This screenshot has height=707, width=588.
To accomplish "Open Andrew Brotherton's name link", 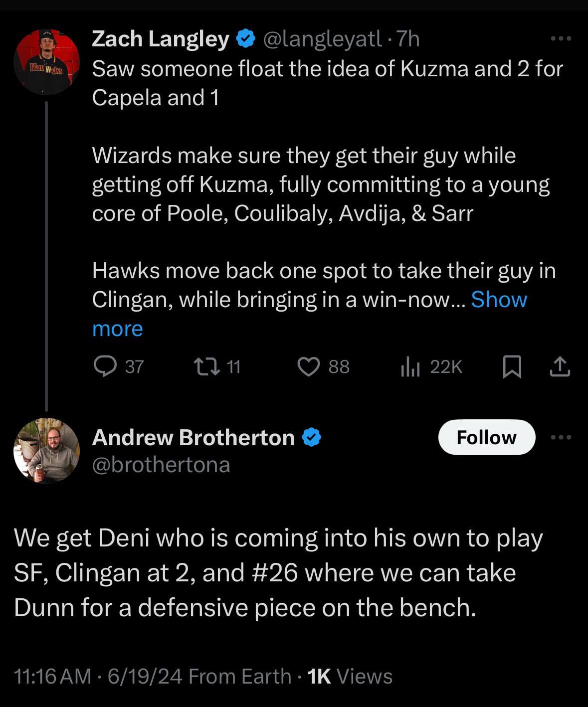I will click(193, 438).
